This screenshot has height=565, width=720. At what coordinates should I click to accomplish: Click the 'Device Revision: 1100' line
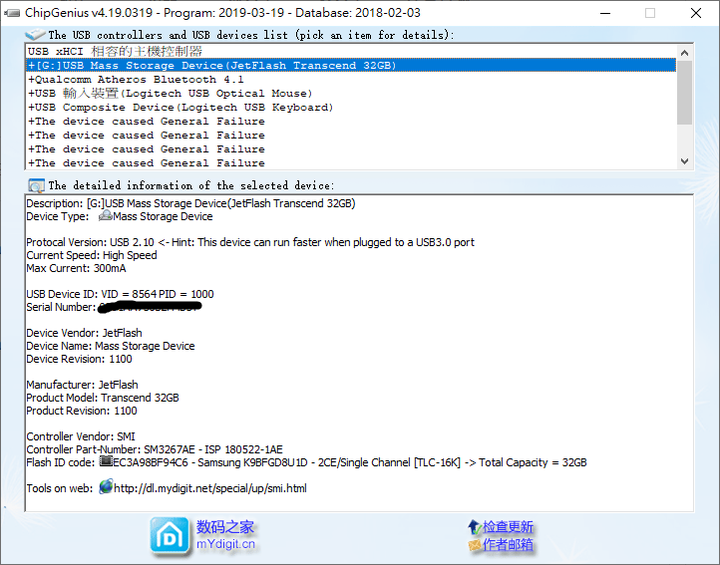click(x=79, y=359)
